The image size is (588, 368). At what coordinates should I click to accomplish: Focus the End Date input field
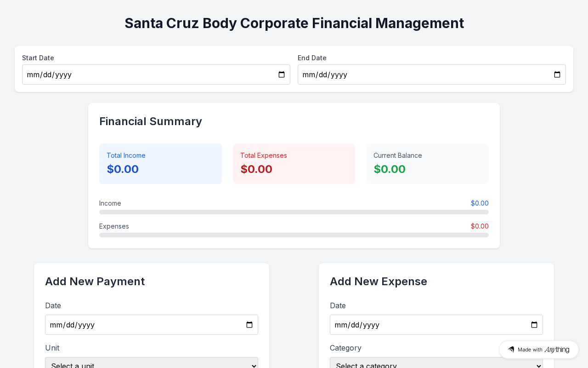[423, 75]
